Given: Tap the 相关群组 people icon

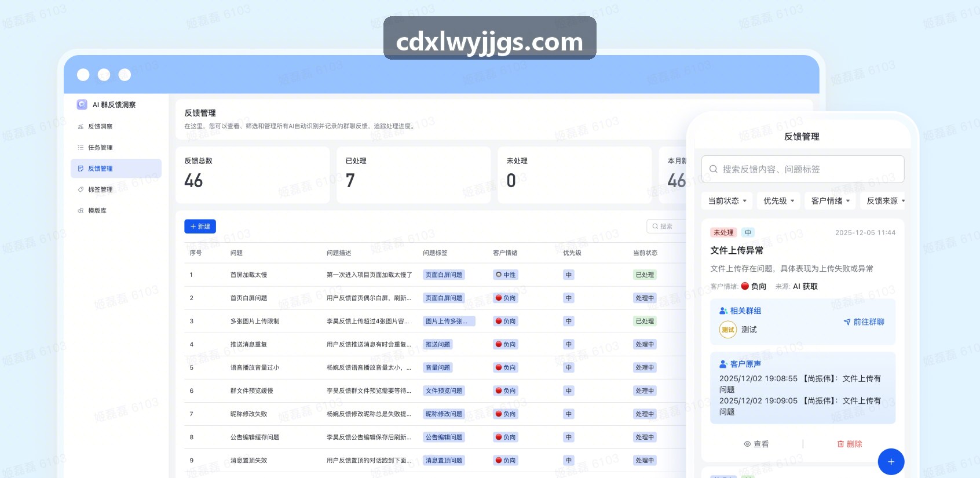Looking at the screenshot, I should (x=723, y=311).
